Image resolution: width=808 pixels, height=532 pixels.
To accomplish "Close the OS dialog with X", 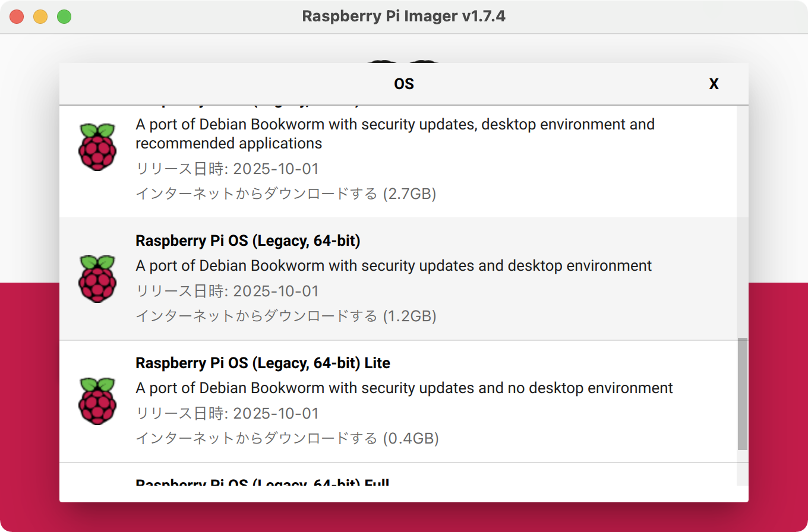I will coord(714,84).
